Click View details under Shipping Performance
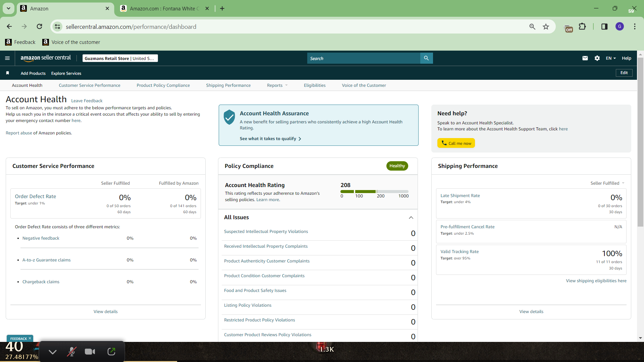This screenshot has width=644, height=362. click(531, 311)
